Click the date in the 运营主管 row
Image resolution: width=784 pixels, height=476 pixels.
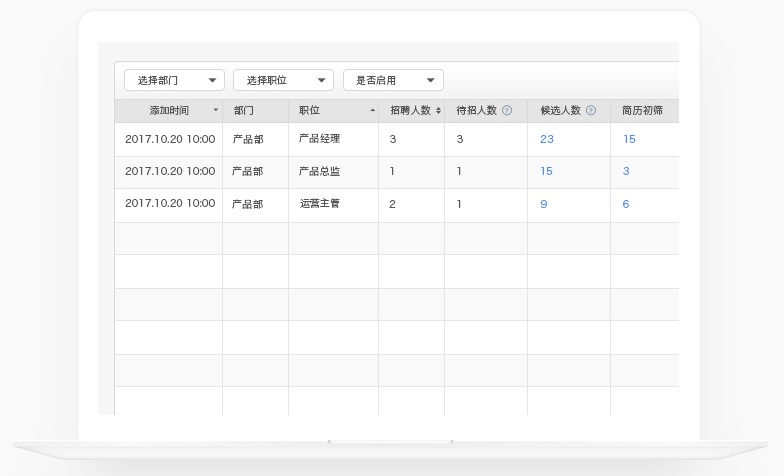pyautogui.click(x=170, y=203)
